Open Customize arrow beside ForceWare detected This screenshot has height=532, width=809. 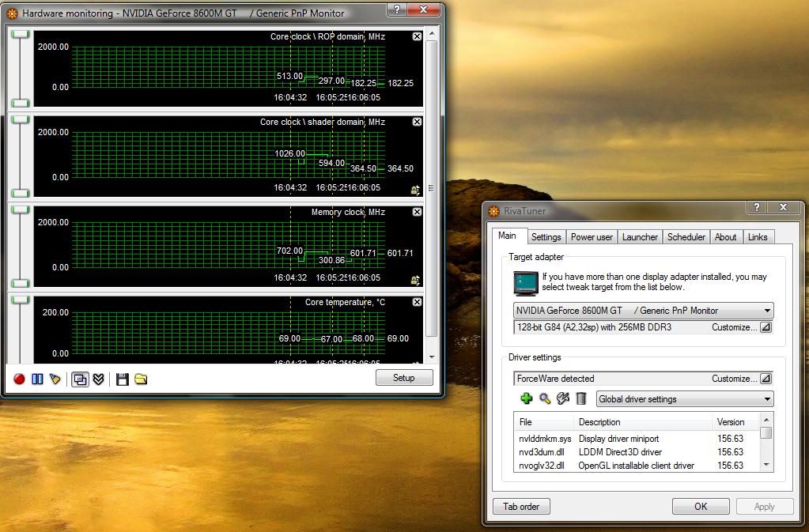pyautogui.click(x=766, y=379)
